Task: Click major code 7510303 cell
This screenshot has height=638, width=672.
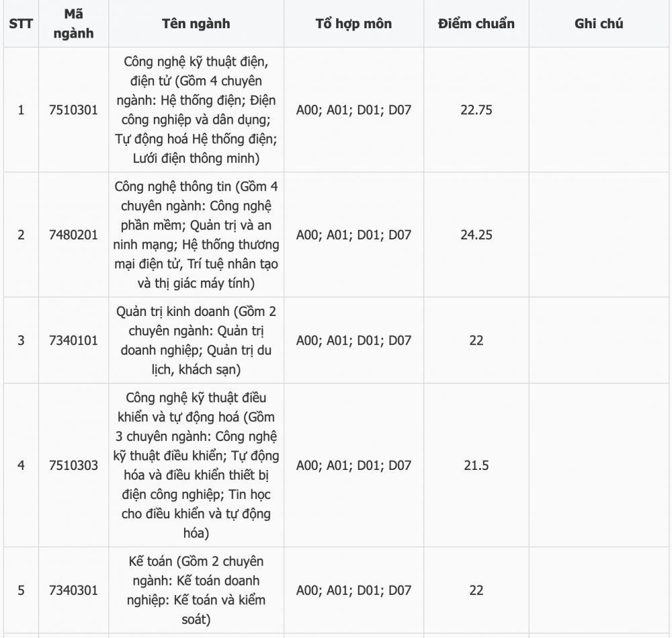Action: click(x=74, y=465)
